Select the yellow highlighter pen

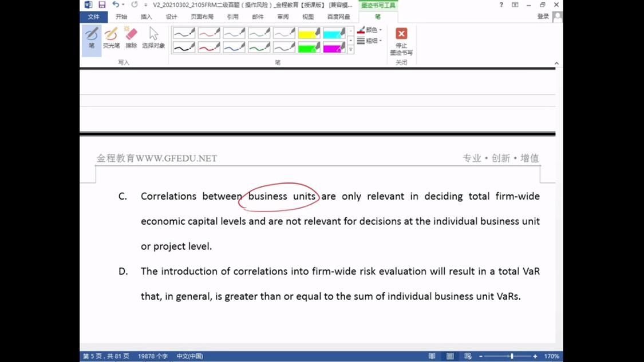pos(309,33)
